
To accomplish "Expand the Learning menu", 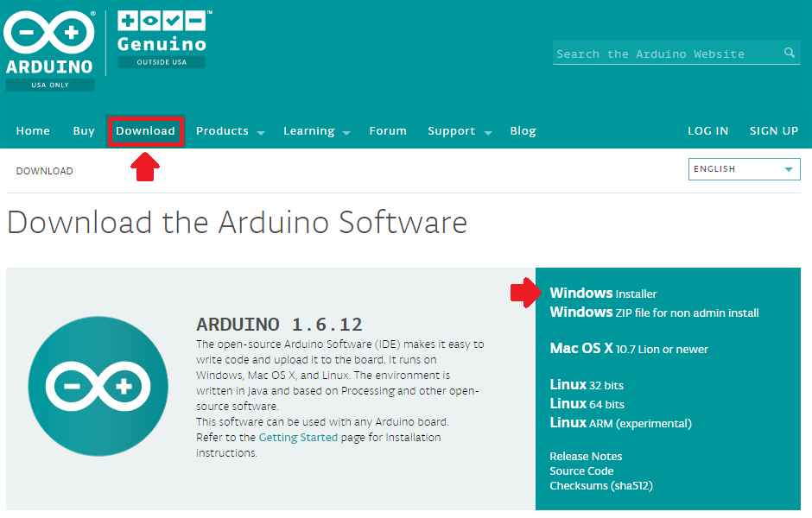I will pos(316,131).
